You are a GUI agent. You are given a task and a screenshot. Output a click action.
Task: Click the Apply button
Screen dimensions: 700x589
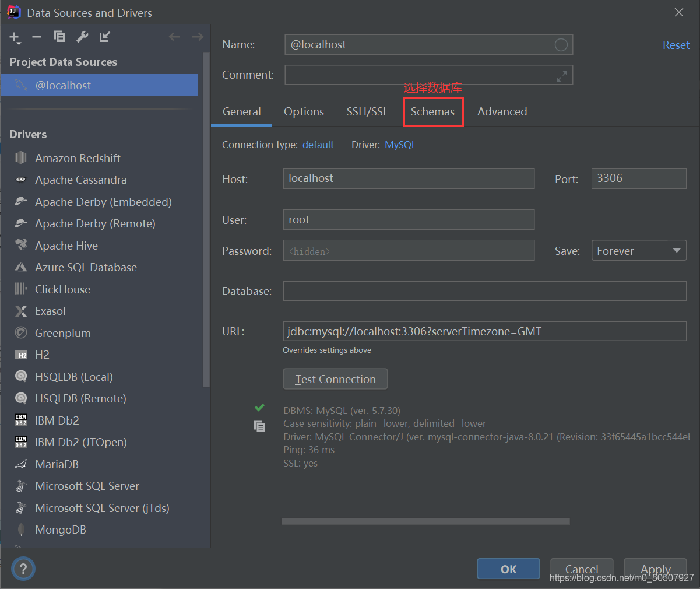click(x=655, y=569)
